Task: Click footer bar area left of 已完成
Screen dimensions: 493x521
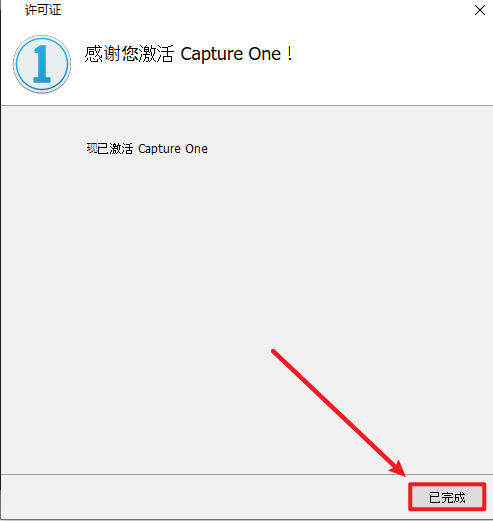Action: [x=203, y=497]
